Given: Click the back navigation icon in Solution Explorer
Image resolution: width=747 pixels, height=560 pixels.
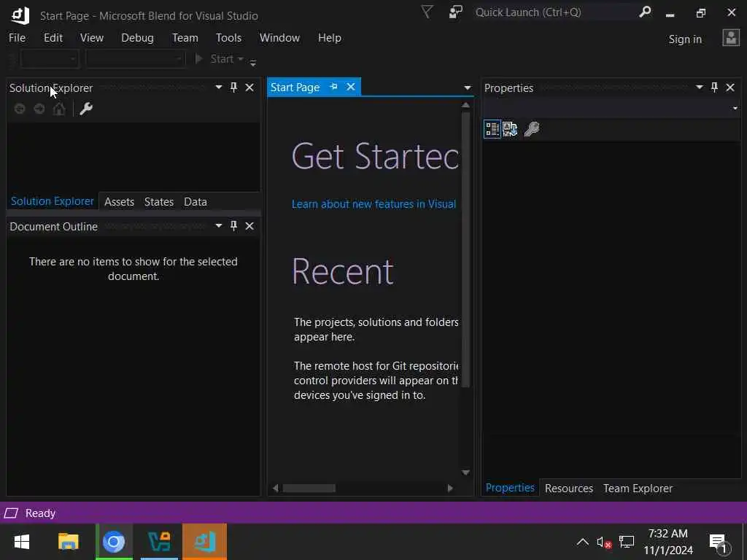Looking at the screenshot, I should click(20, 109).
